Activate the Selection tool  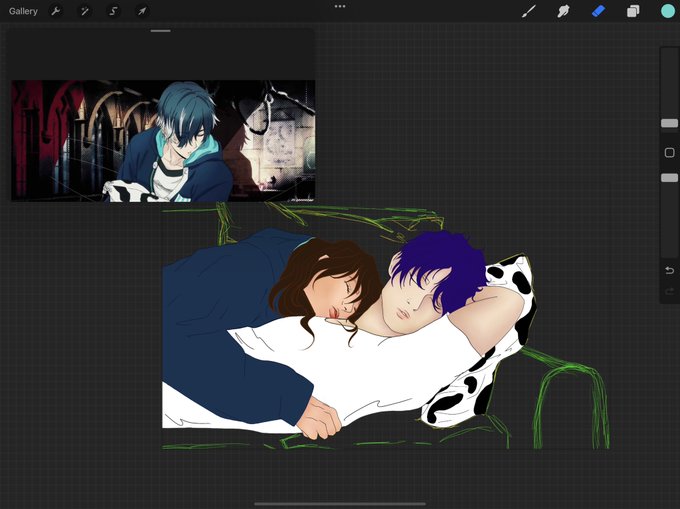click(x=113, y=11)
